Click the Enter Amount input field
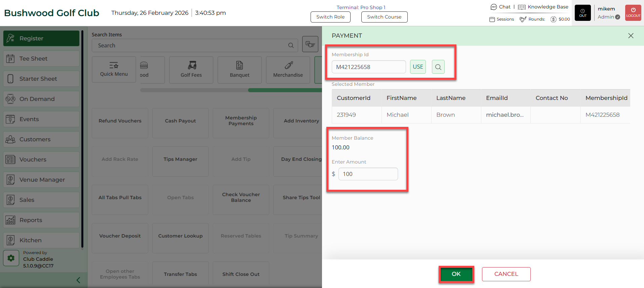 368,174
